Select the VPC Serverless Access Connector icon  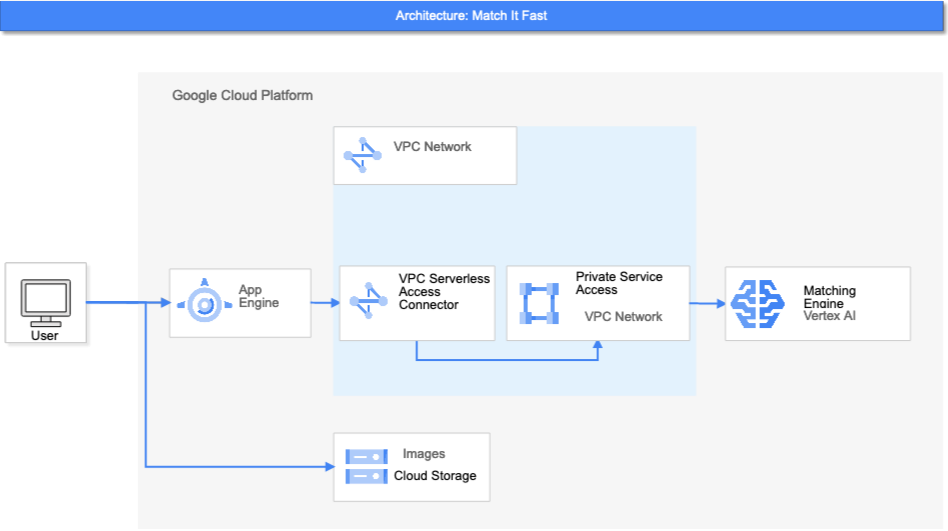pos(368,300)
